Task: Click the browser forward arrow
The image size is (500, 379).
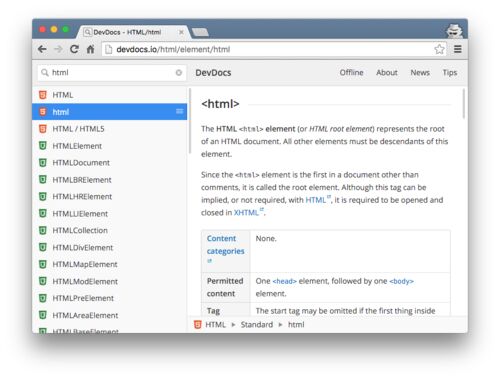Action: coord(58,49)
